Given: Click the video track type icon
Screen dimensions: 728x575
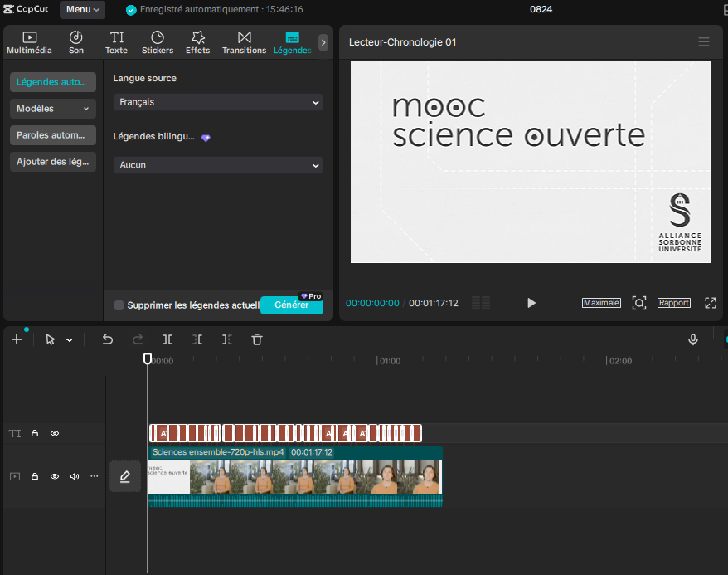Looking at the screenshot, I should (15, 476).
